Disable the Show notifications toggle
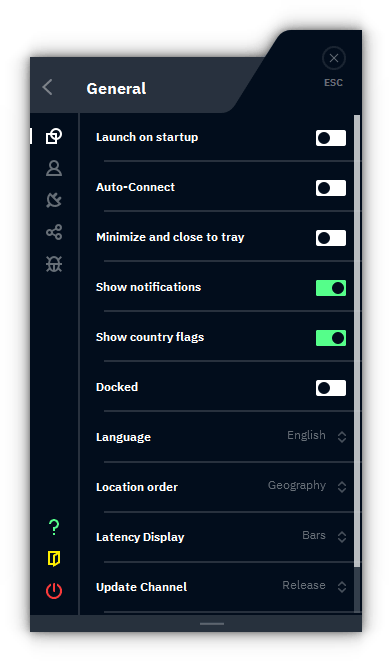Viewport: 392px width, 661px height. tap(331, 288)
